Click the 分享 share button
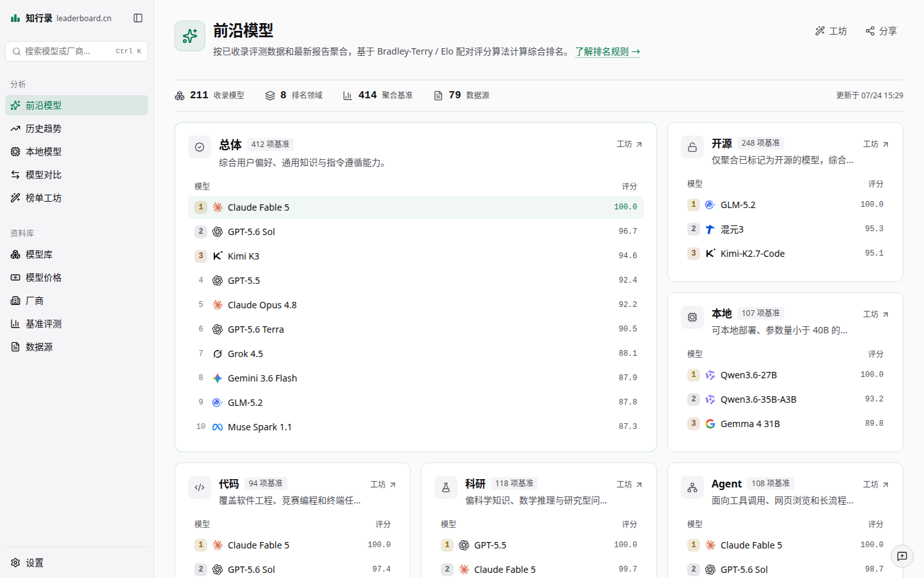Image resolution: width=924 pixels, height=578 pixels. pyautogui.click(x=881, y=31)
